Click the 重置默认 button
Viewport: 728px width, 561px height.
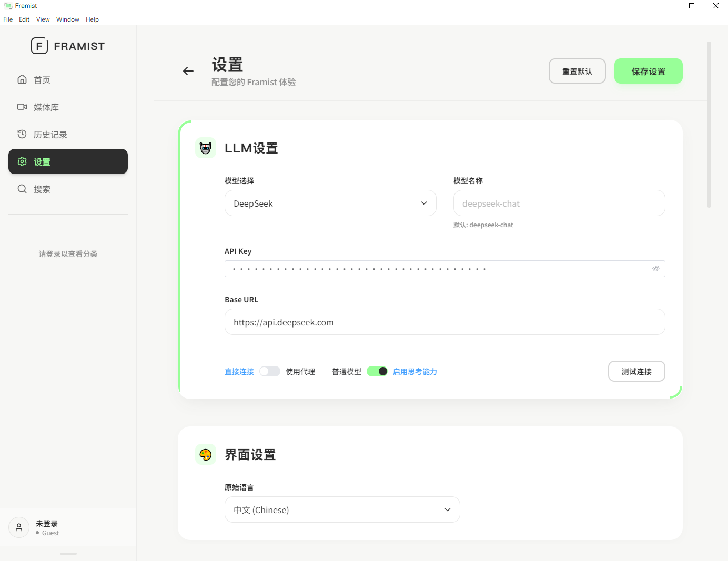point(577,71)
